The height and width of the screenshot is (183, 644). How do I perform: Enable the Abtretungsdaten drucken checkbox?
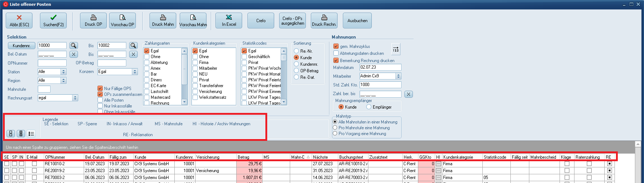coord(336,53)
